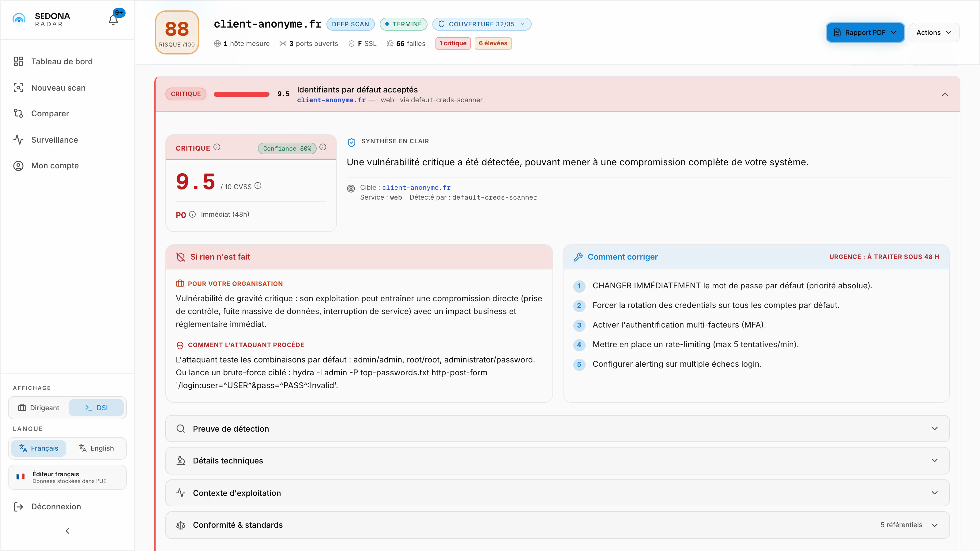Expand the Conformité & standards section
This screenshot has height=551, width=980.
[x=557, y=525]
